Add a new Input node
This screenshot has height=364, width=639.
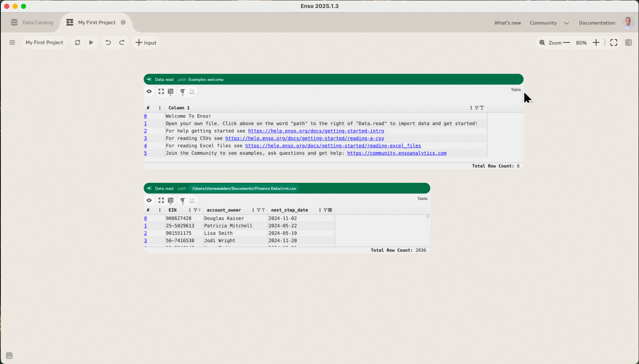146,42
